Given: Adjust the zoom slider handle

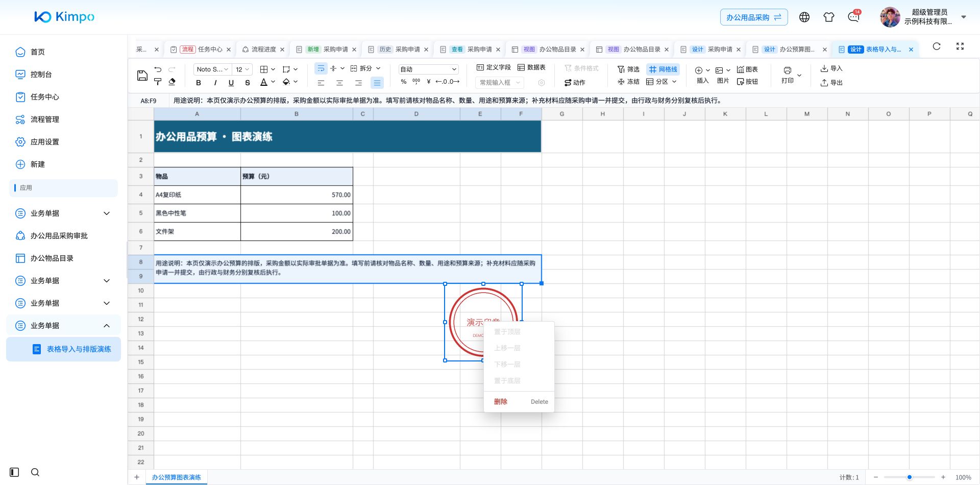Looking at the screenshot, I should click(x=909, y=477).
